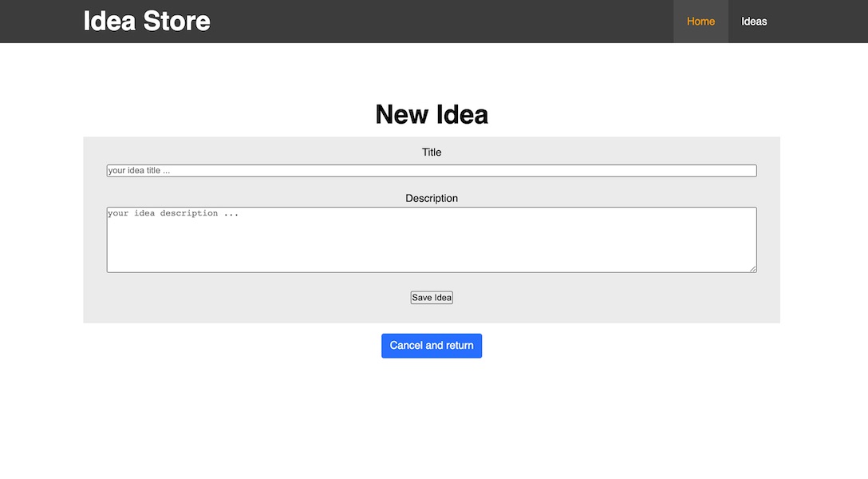This screenshot has width=868, height=479.
Task: Click placeholder text "your idea description ..."
Action: [x=173, y=213]
